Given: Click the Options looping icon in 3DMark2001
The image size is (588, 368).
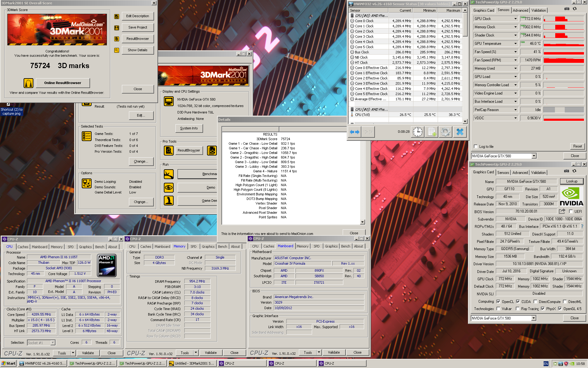Looking at the screenshot, I should pos(87,183).
